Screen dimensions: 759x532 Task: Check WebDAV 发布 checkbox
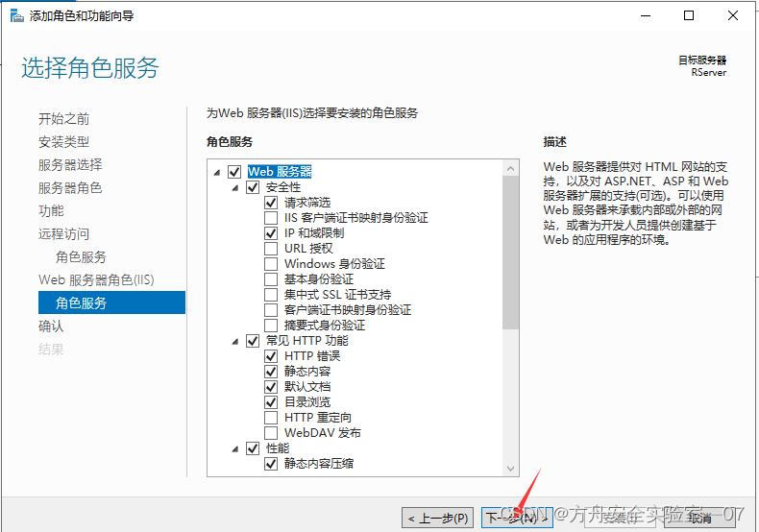click(x=271, y=433)
